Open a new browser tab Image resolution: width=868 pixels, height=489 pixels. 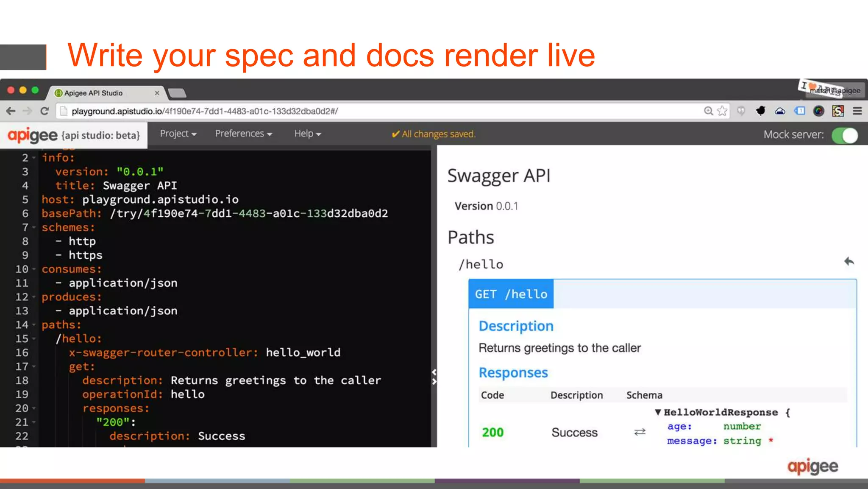coord(177,93)
